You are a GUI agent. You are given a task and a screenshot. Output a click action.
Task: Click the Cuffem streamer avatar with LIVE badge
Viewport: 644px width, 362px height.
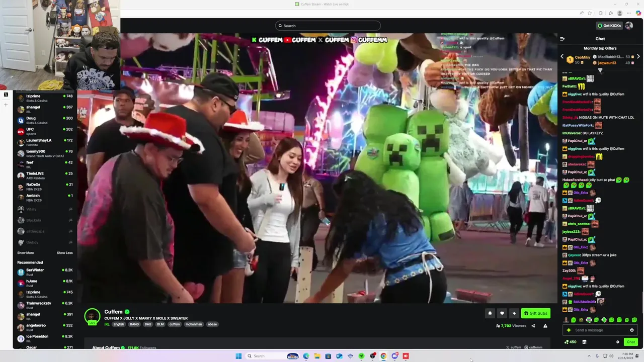92,317
